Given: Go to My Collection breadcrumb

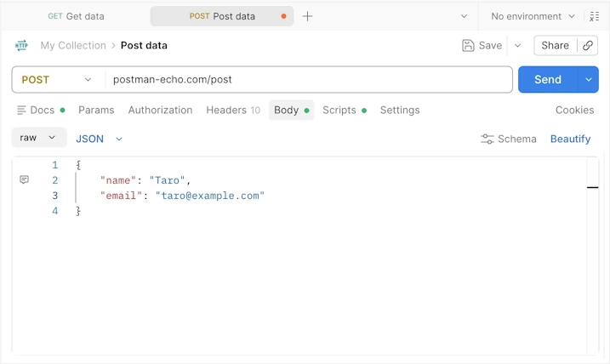Looking at the screenshot, I should tap(73, 46).
